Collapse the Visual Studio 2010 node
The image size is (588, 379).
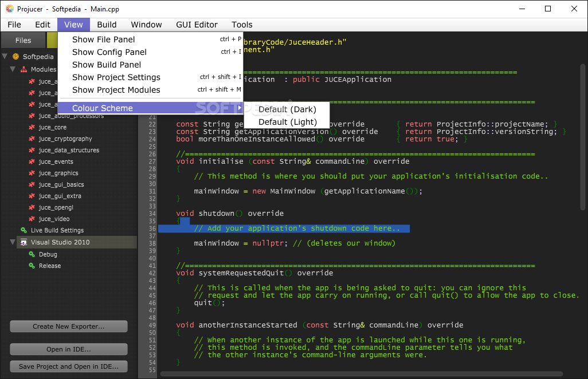click(x=13, y=242)
